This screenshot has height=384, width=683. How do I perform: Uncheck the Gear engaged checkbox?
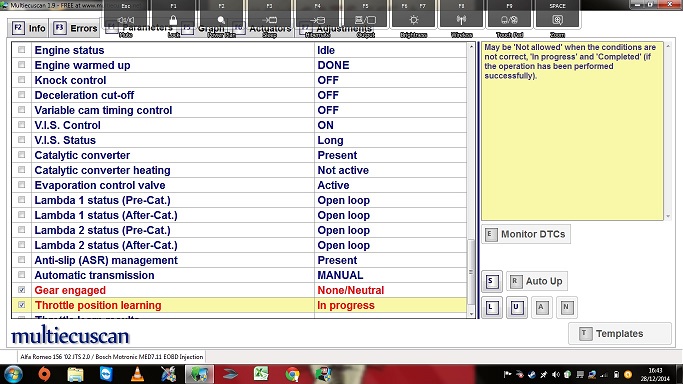(x=21, y=290)
